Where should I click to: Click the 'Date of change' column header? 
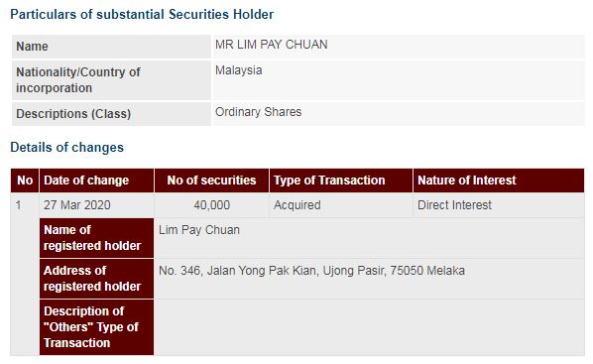point(96,181)
